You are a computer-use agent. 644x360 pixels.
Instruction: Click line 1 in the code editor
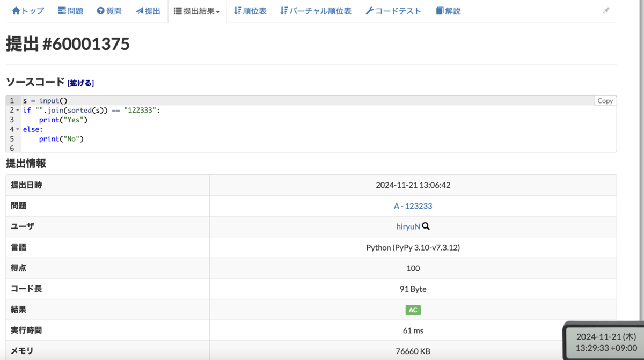(319, 101)
